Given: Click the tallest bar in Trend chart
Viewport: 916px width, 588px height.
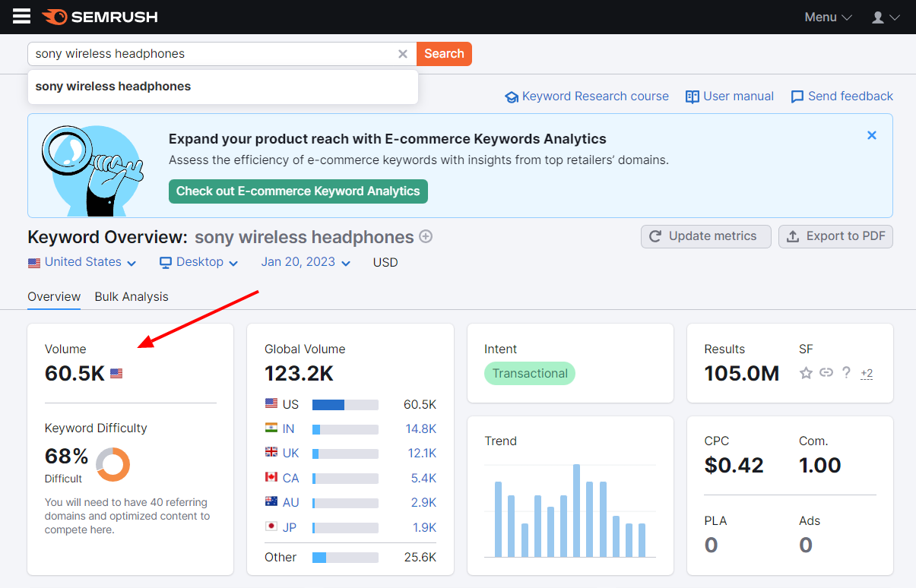Looking at the screenshot, I should 577,511.
